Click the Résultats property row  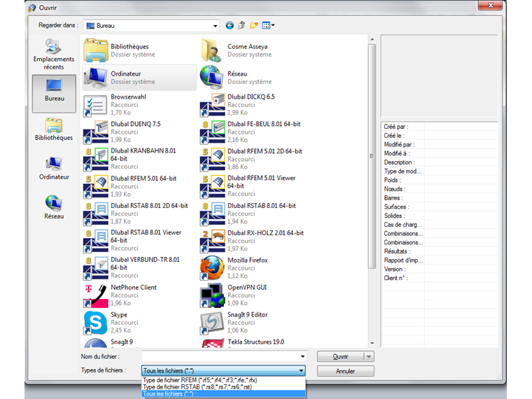click(440, 251)
